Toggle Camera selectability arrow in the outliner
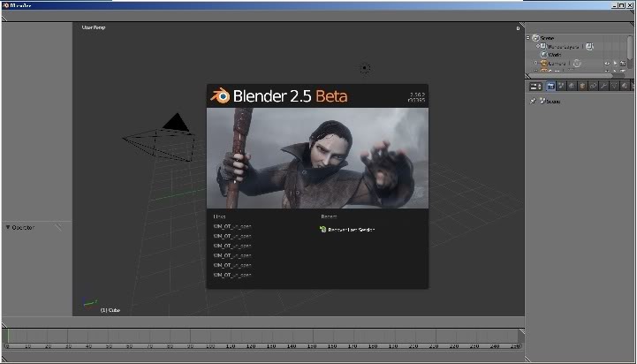The height and width of the screenshot is (364, 637). click(x=615, y=64)
